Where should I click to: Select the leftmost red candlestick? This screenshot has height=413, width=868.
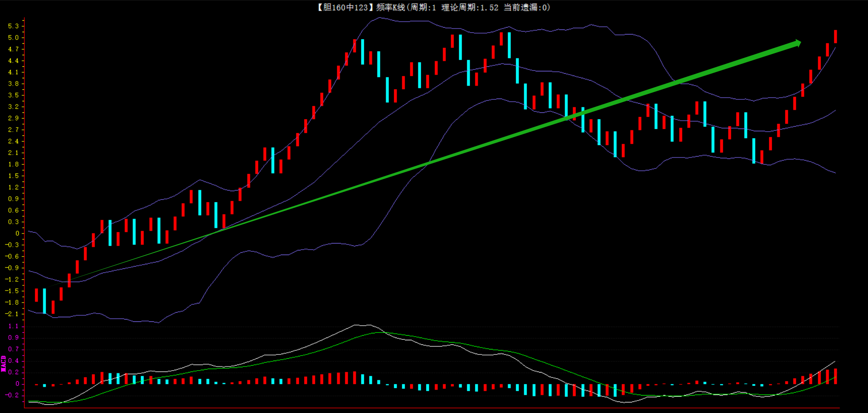coord(36,295)
